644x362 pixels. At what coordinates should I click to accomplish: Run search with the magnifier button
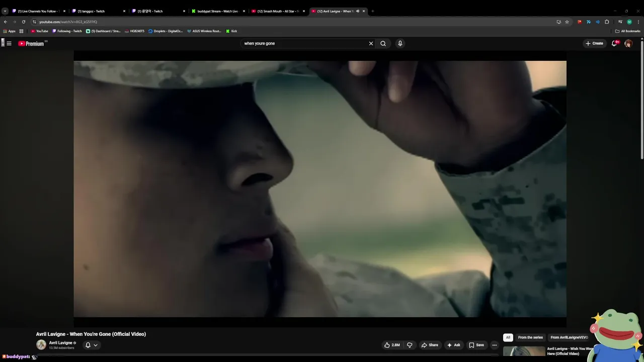[383, 43]
